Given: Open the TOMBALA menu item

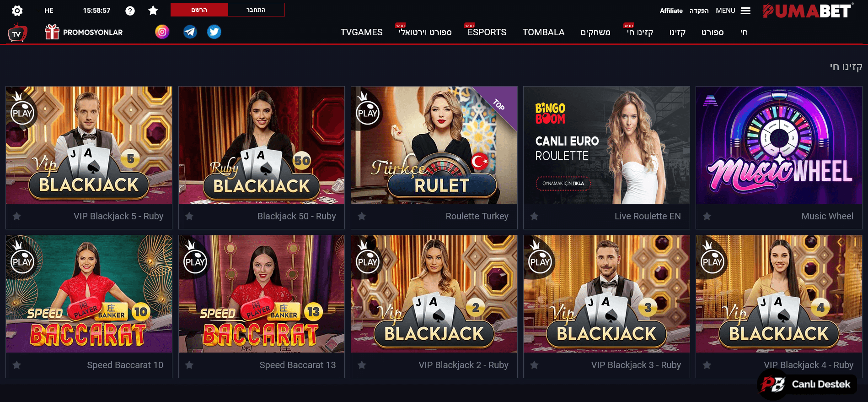Looking at the screenshot, I should coord(543,32).
